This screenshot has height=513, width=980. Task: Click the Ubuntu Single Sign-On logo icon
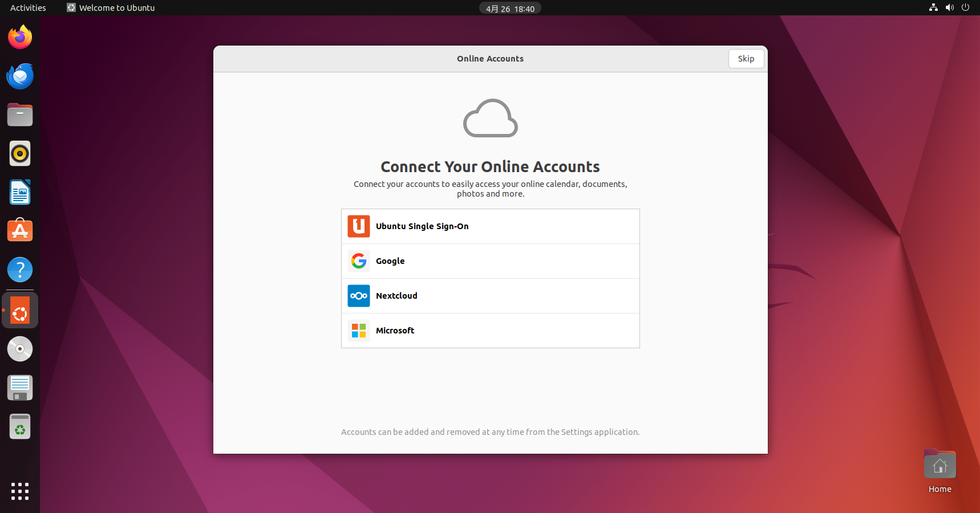pos(359,226)
